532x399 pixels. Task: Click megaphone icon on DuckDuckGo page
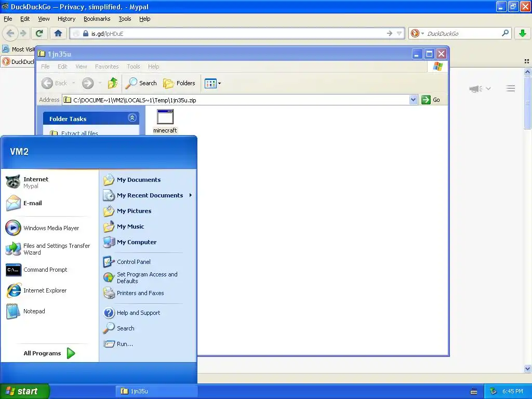coord(476,88)
